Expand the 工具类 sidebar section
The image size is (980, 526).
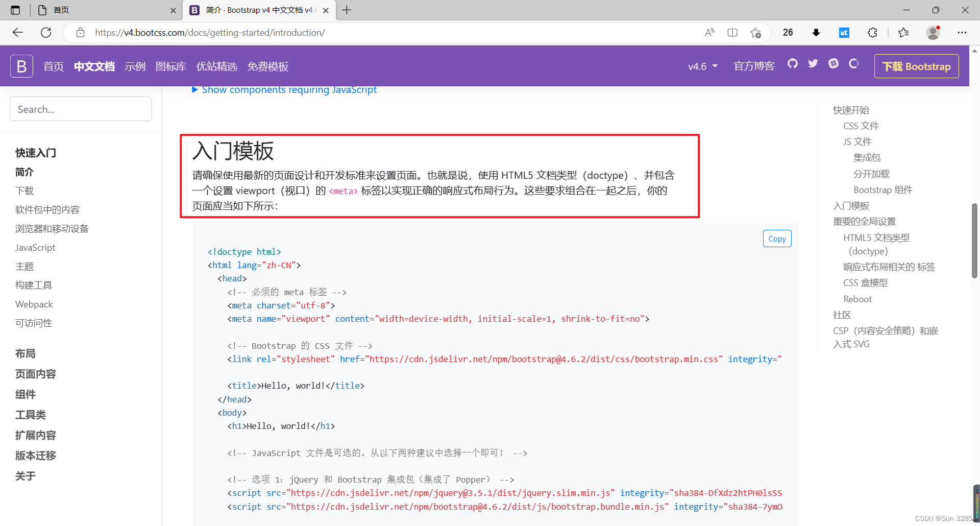pos(31,415)
